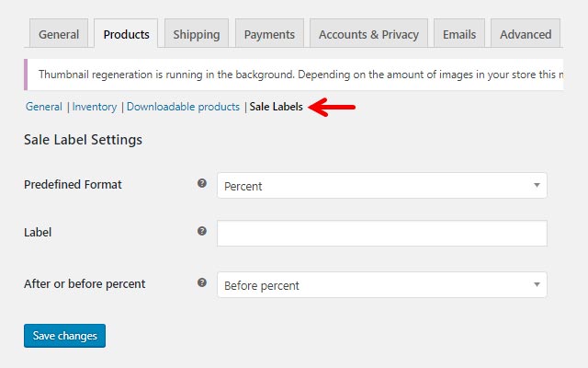
Task: Go to Downloadable products link
Action: [183, 107]
